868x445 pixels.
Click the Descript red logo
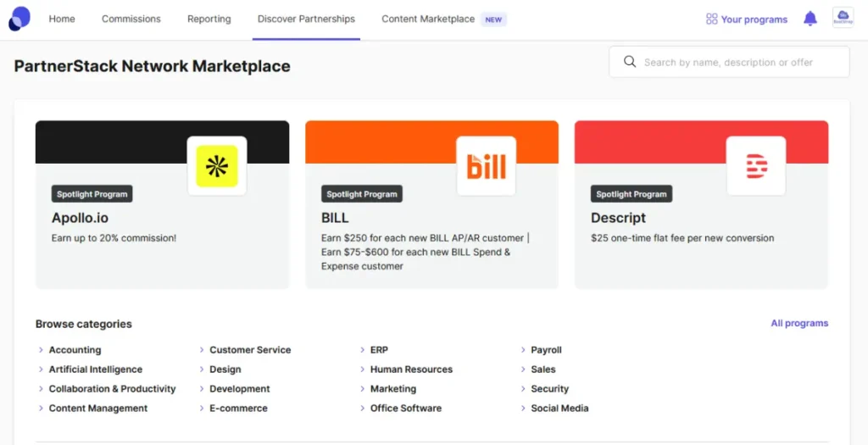[756, 166]
